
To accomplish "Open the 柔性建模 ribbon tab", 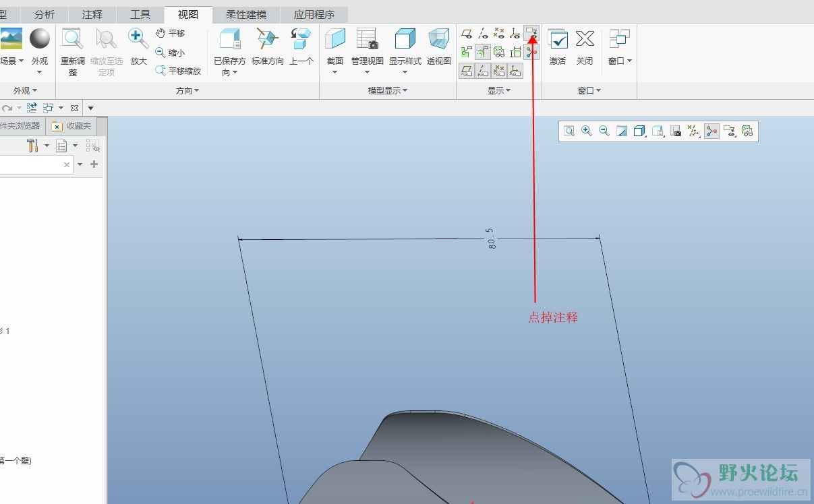I will 246,14.
